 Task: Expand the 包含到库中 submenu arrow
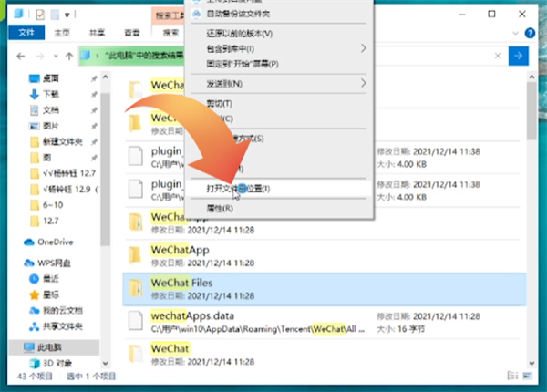click(363, 48)
